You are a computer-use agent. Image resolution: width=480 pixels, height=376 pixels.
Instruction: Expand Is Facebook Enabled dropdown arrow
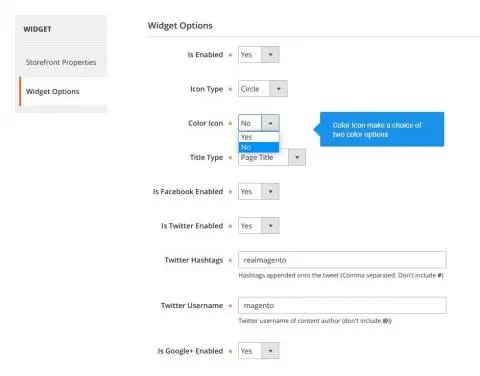tap(270, 192)
